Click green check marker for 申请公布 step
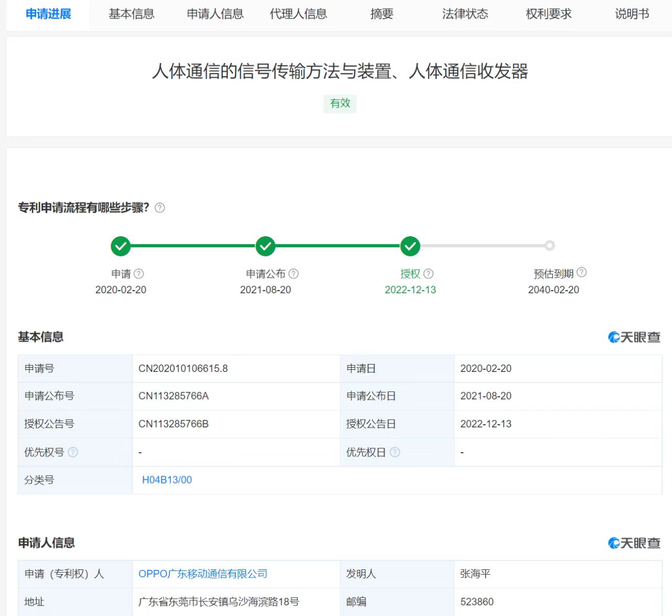Viewport: 672px width, 616px height. [265, 246]
